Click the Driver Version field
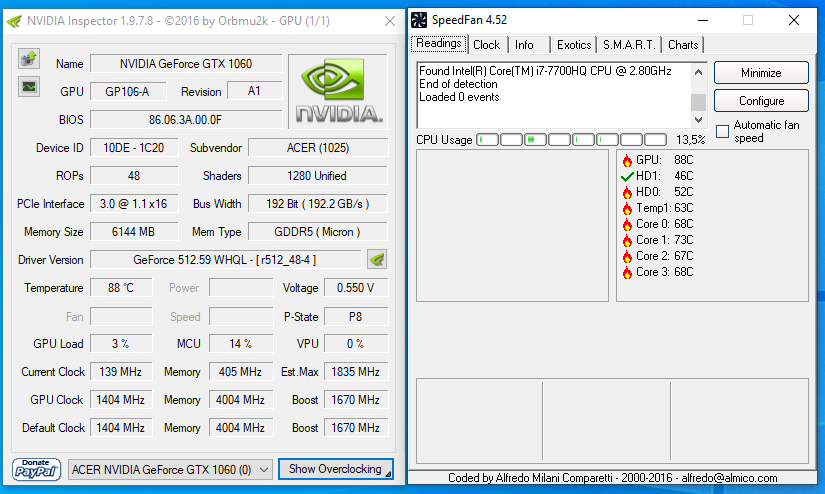The height and width of the screenshot is (494, 825). tap(225, 260)
